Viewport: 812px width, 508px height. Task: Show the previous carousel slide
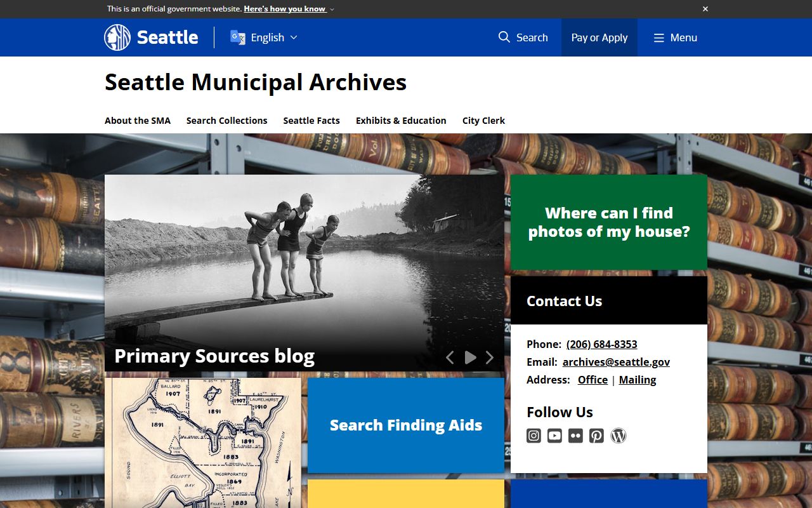coord(450,358)
